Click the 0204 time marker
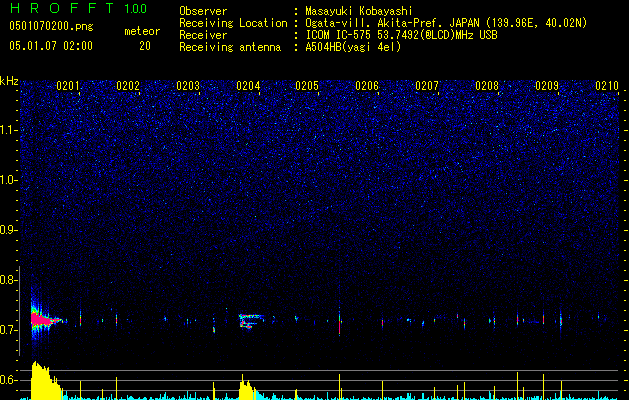The height and width of the screenshot is (400, 629). 248,86
